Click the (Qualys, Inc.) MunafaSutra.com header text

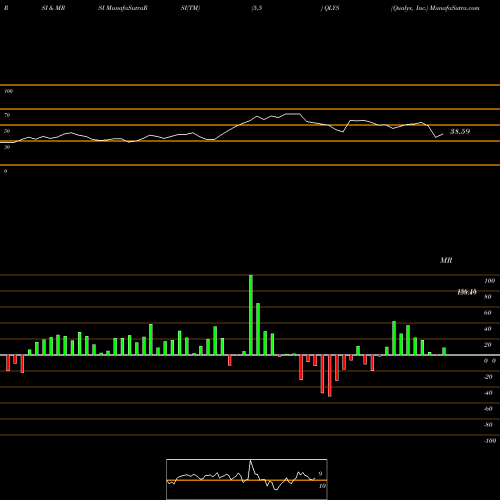click(435, 8)
